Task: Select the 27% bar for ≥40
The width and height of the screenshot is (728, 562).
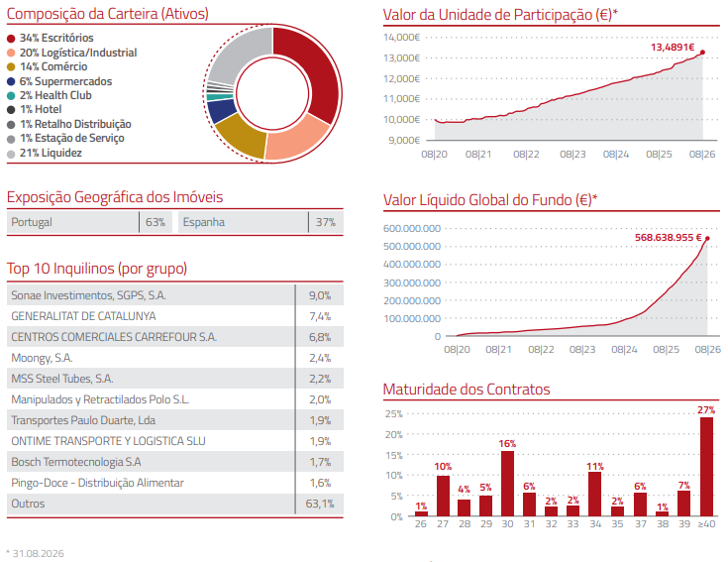Action: (x=706, y=467)
